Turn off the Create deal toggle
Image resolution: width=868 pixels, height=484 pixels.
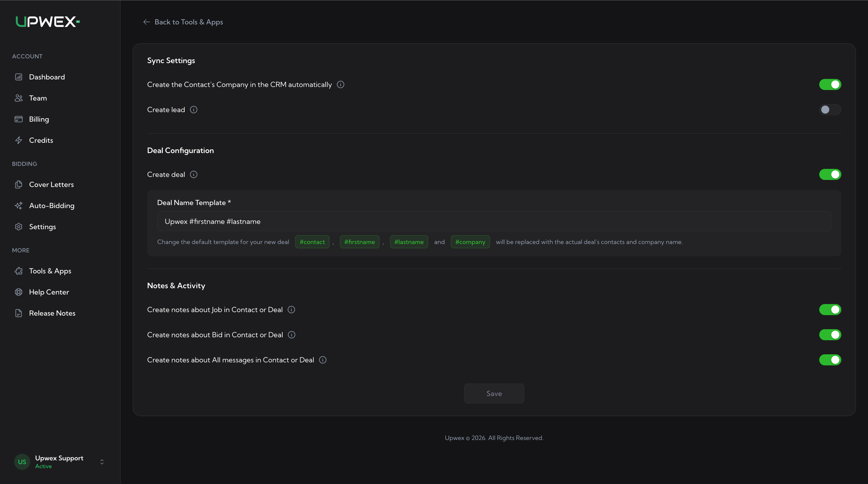click(830, 174)
